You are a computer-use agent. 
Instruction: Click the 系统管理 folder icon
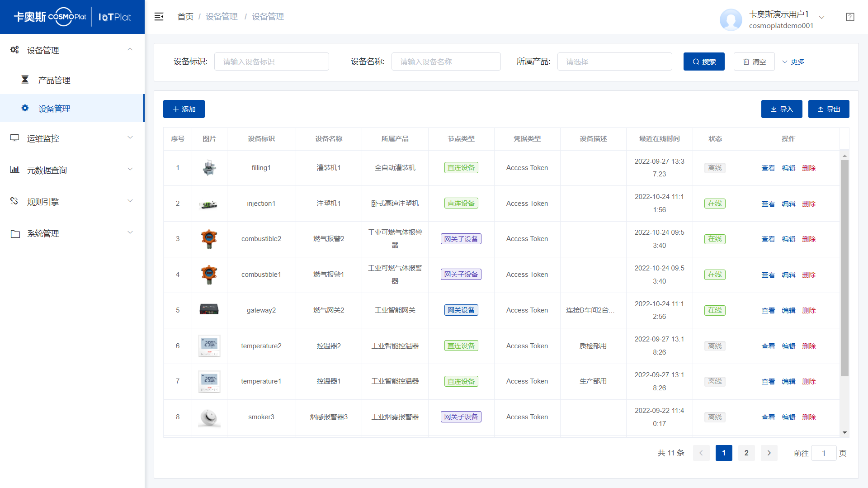(x=15, y=233)
